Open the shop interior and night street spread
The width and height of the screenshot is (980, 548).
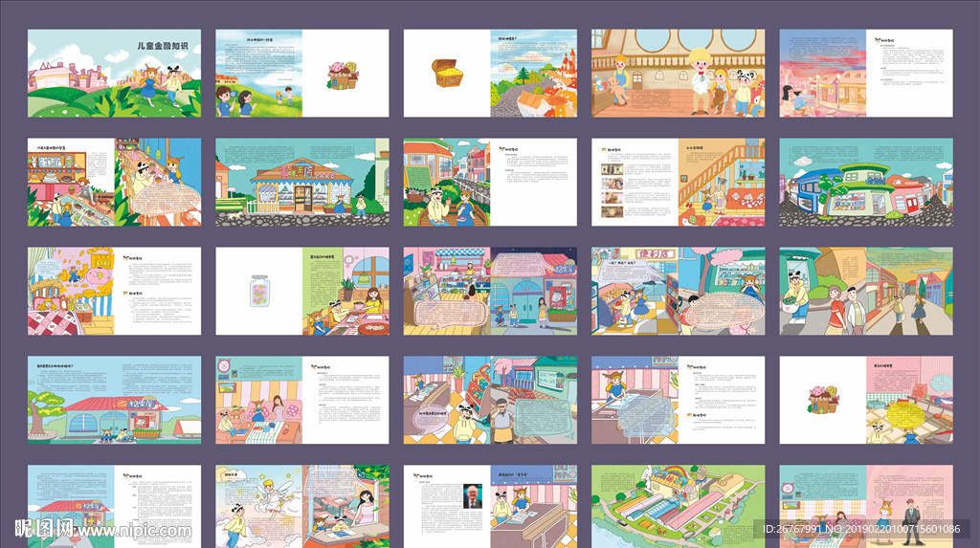click(490, 291)
